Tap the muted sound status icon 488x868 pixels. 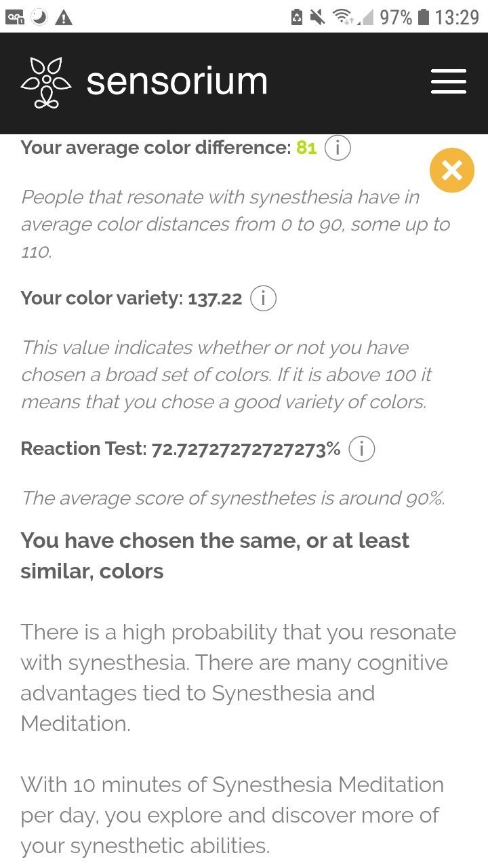click(x=318, y=17)
